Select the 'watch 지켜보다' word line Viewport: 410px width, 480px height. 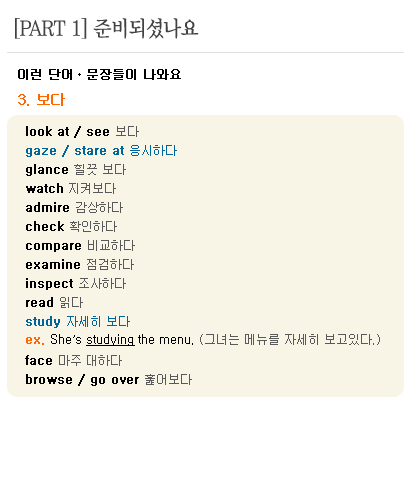click(x=71, y=189)
